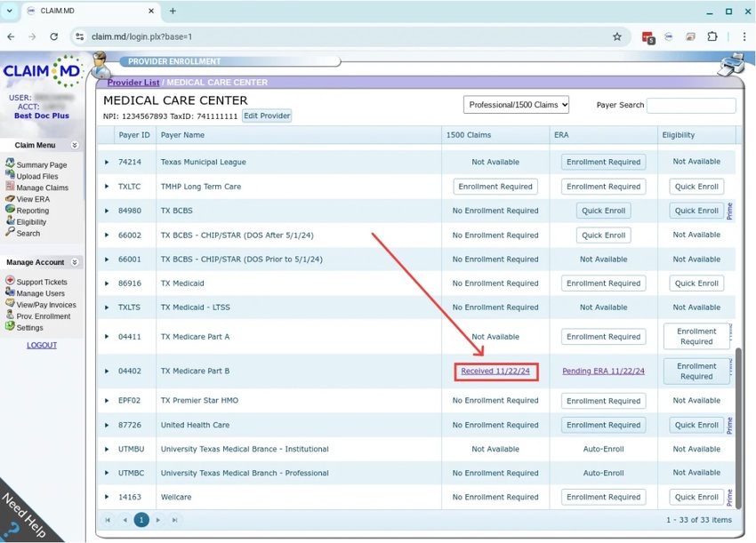
Task: Click the CLAIM.MD logo
Action: 43,71
